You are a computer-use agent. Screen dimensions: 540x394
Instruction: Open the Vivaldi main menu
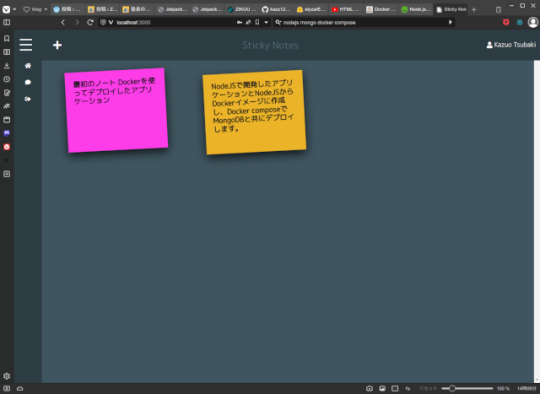point(6,9)
